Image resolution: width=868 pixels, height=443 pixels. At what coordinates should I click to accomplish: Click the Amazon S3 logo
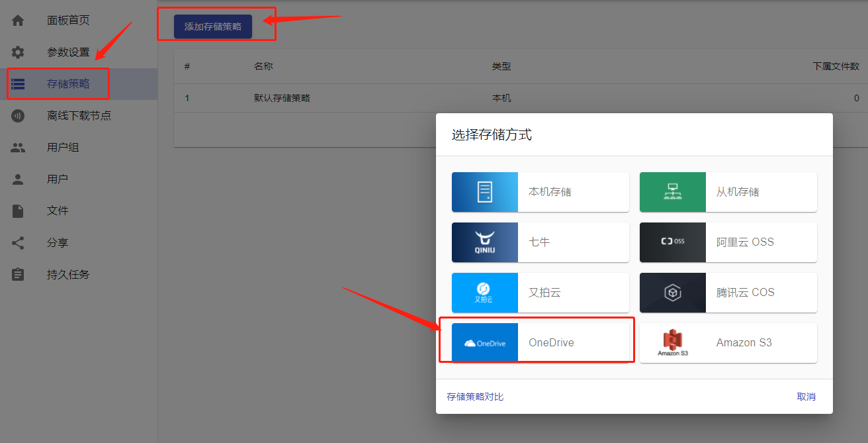coord(673,343)
